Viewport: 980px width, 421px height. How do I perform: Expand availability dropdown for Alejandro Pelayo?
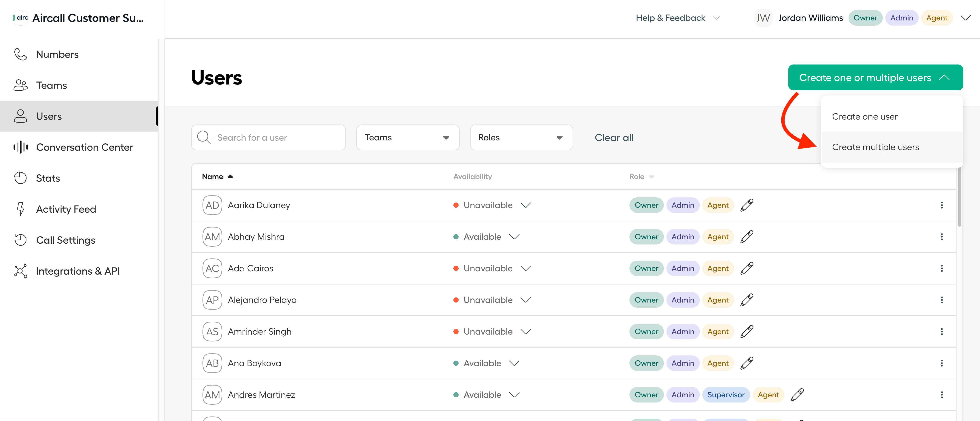tap(526, 300)
